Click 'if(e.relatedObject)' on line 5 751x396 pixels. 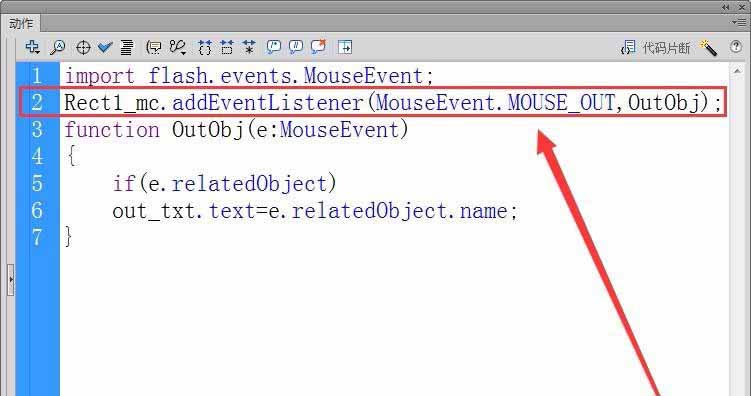coord(225,184)
